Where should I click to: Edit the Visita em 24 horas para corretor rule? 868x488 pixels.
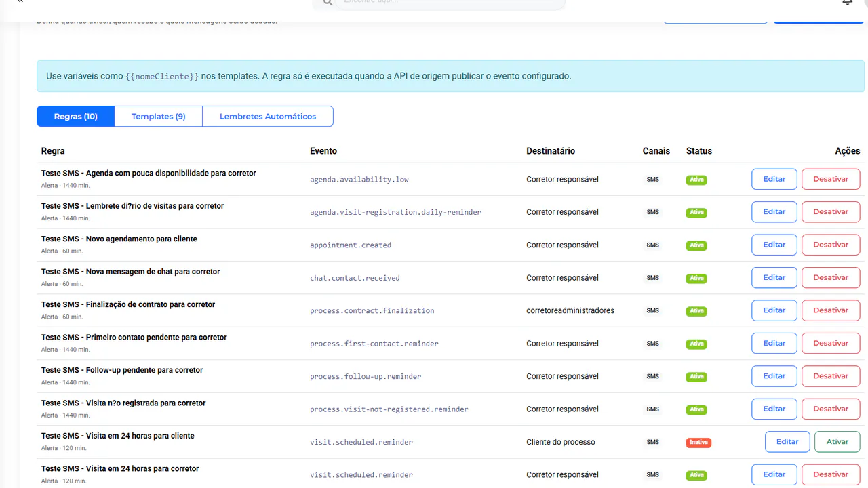774,474
